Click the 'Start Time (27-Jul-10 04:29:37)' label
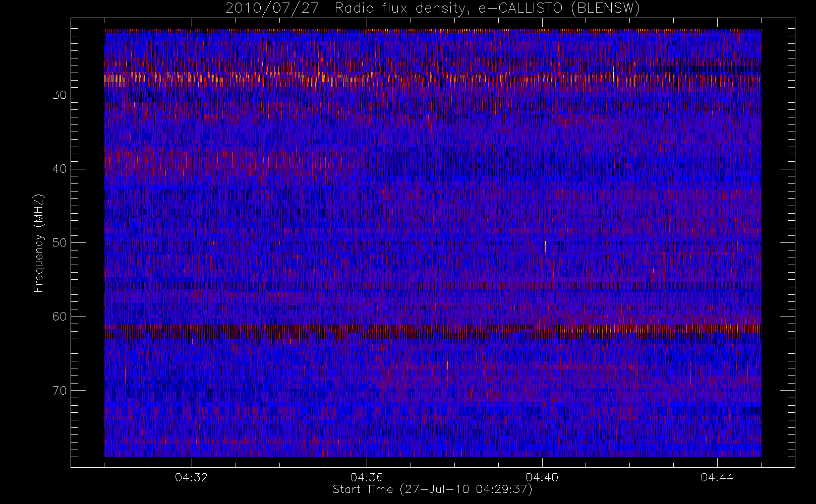 [433, 489]
